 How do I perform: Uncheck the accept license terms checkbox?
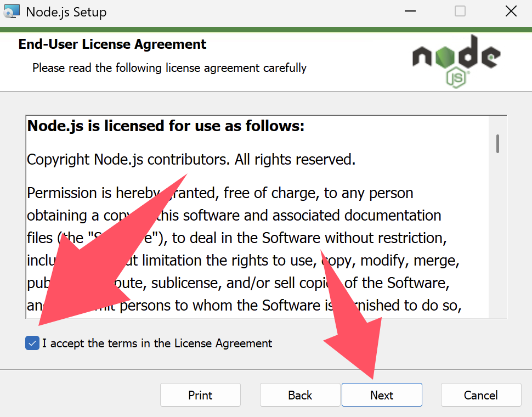pos(32,343)
